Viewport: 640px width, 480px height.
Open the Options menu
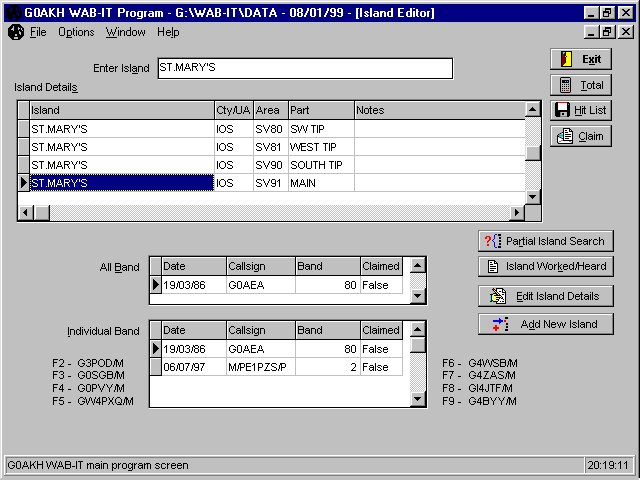[76, 32]
